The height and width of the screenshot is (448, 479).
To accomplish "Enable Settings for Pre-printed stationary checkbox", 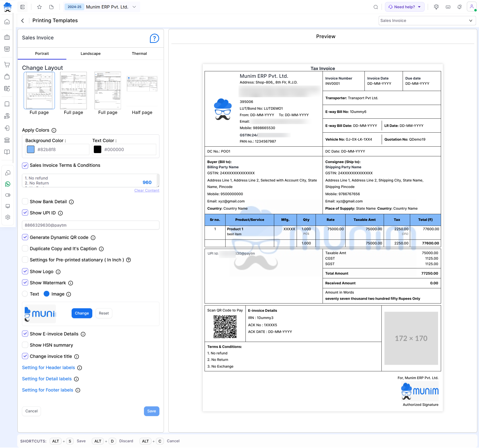I will pos(25,260).
